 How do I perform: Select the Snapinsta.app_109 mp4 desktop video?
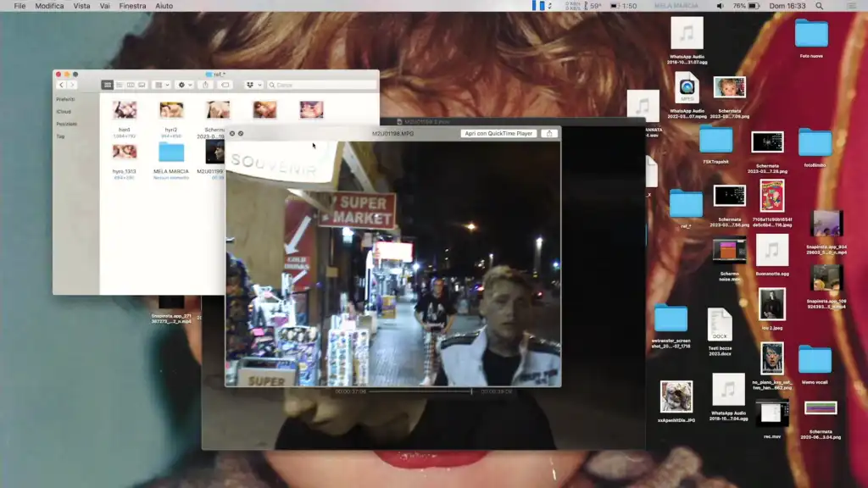click(x=826, y=278)
